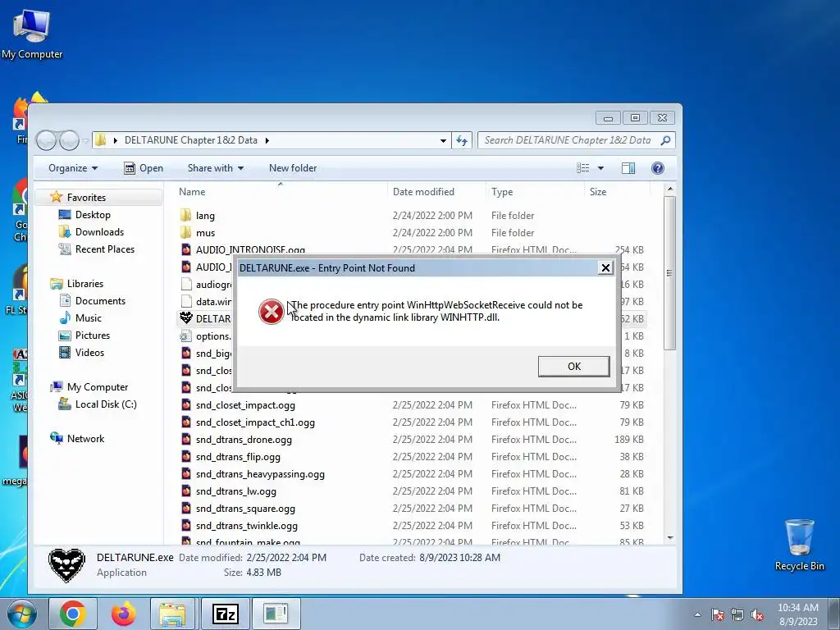Select Desktop in the navigation pane
This screenshot has height=630, width=840.
click(93, 215)
